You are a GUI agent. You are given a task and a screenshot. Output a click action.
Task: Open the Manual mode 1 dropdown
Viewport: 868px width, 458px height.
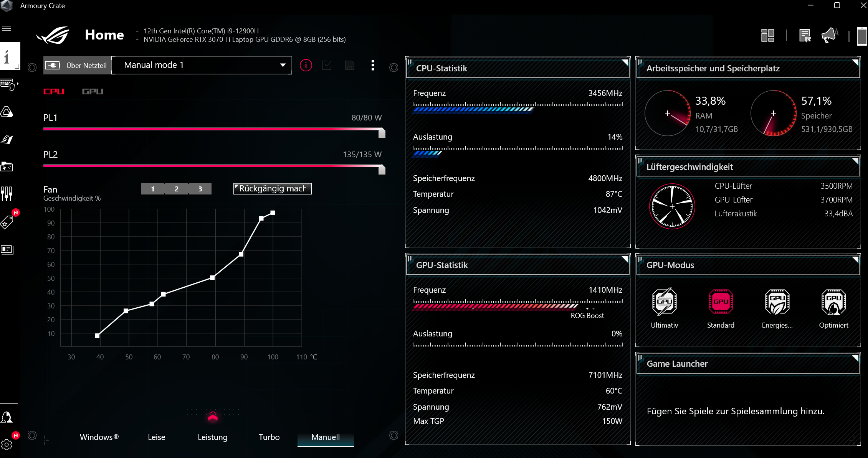pyautogui.click(x=202, y=65)
